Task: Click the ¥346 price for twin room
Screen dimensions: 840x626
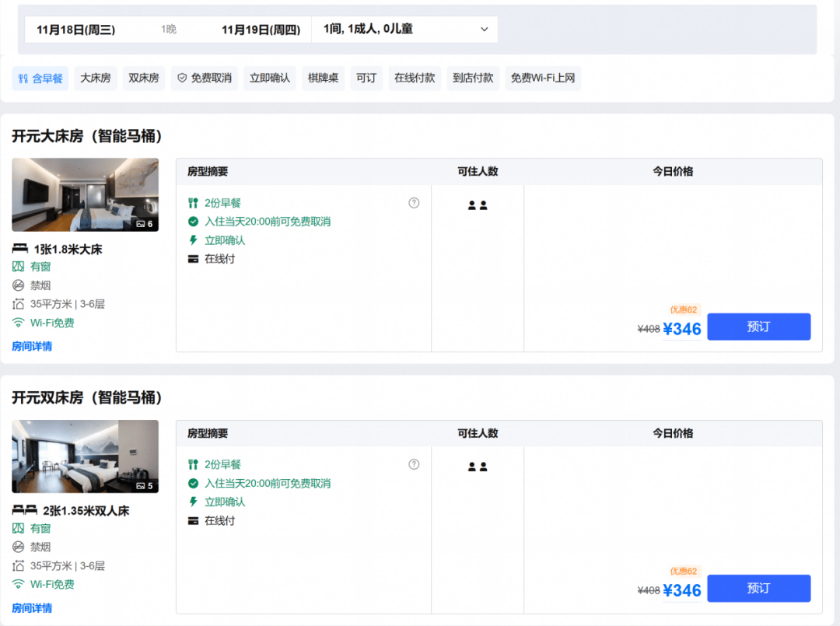Action: click(x=681, y=591)
